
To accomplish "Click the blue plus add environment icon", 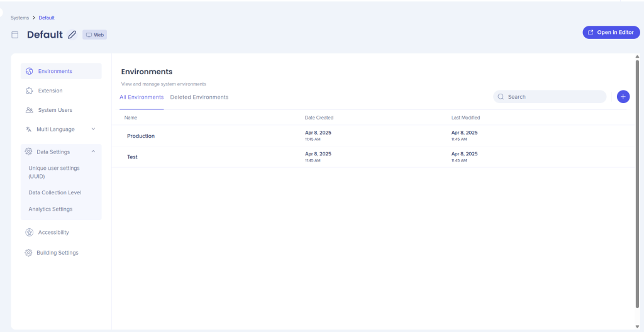I will pyautogui.click(x=623, y=97).
